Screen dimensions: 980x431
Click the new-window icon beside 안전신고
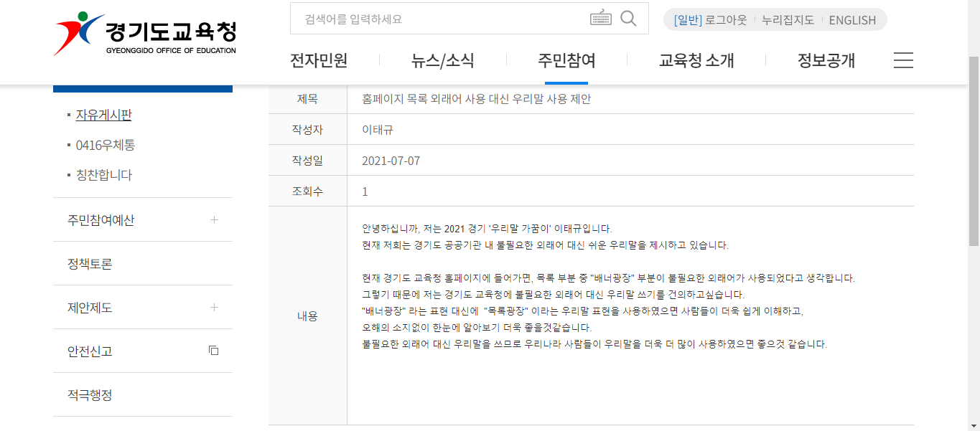(x=213, y=351)
